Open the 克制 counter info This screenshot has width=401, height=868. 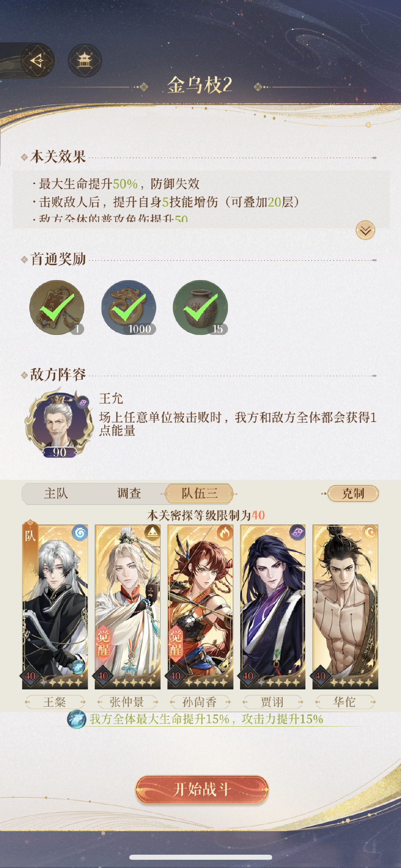pyautogui.click(x=353, y=494)
